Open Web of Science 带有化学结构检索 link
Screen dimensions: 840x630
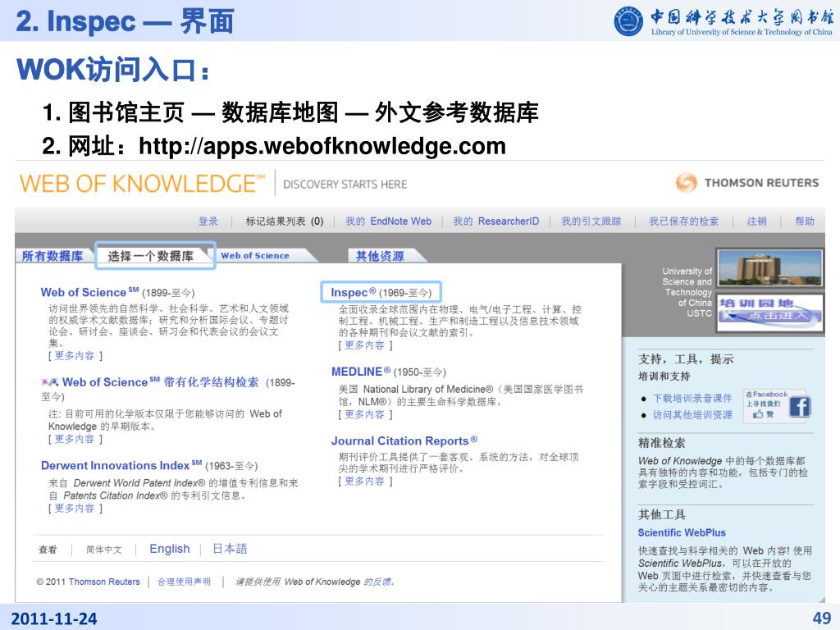tap(160, 382)
